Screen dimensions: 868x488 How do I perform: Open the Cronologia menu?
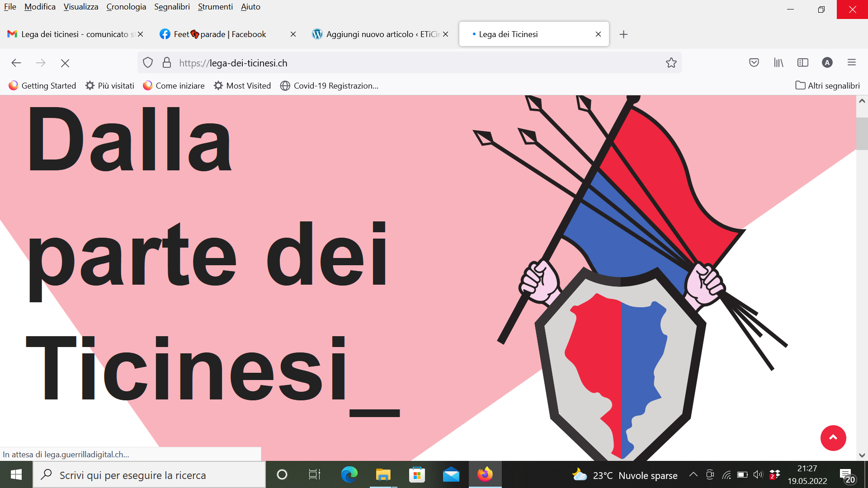point(126,7)
